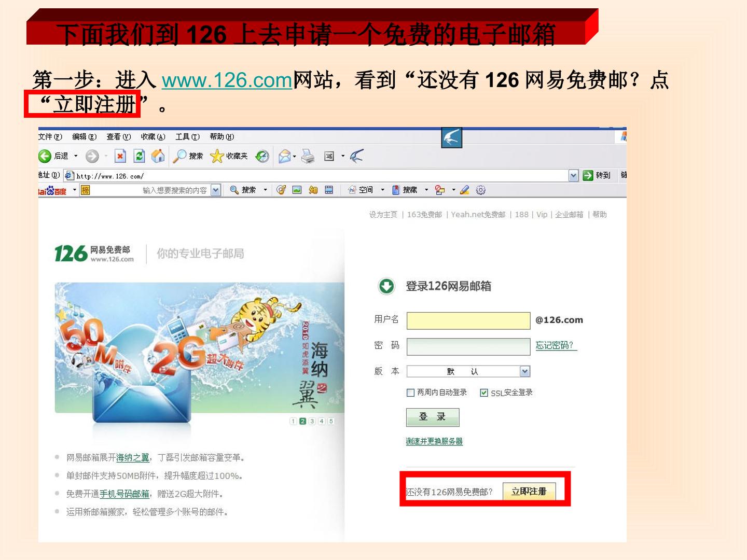747x560 pixels.
Task: Click the Print icon
Action: 308,156
